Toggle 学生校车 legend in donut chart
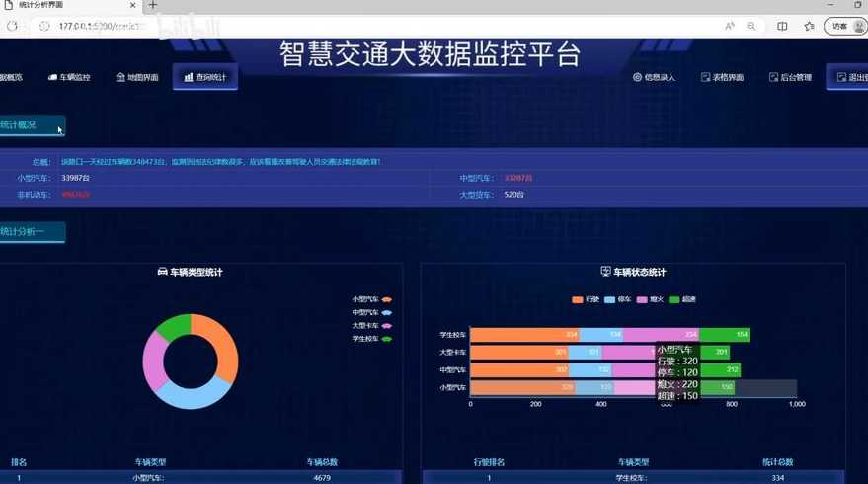The width and height of the screenshot is (868, 484). click(x=372, y=339)
